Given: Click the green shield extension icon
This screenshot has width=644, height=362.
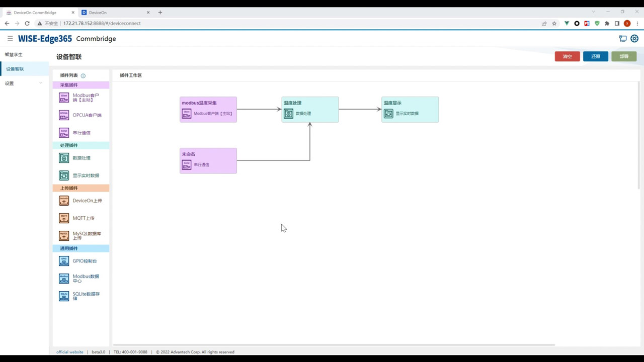Looking at the screenshot, I should pos(597,23).
